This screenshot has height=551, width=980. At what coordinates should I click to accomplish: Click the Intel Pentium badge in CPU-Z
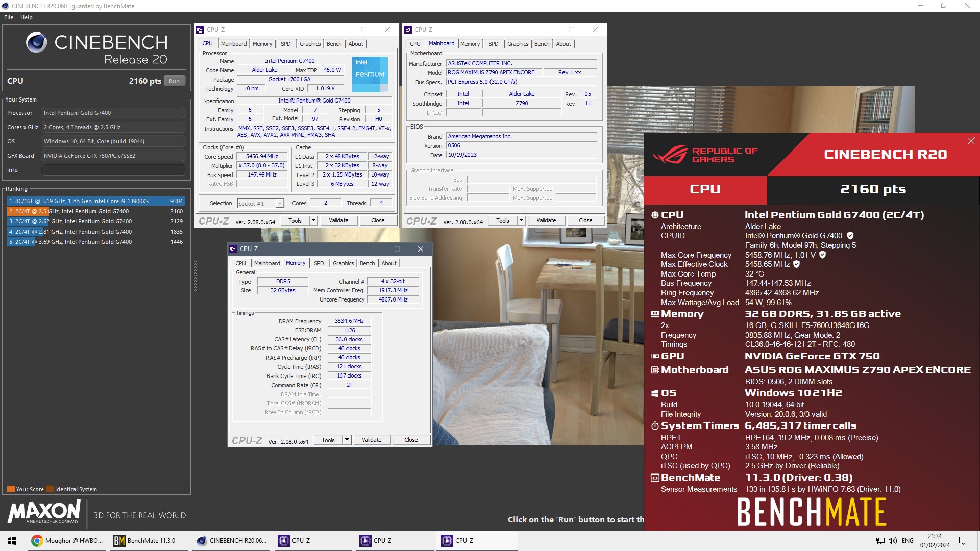(x=370, y=74)
